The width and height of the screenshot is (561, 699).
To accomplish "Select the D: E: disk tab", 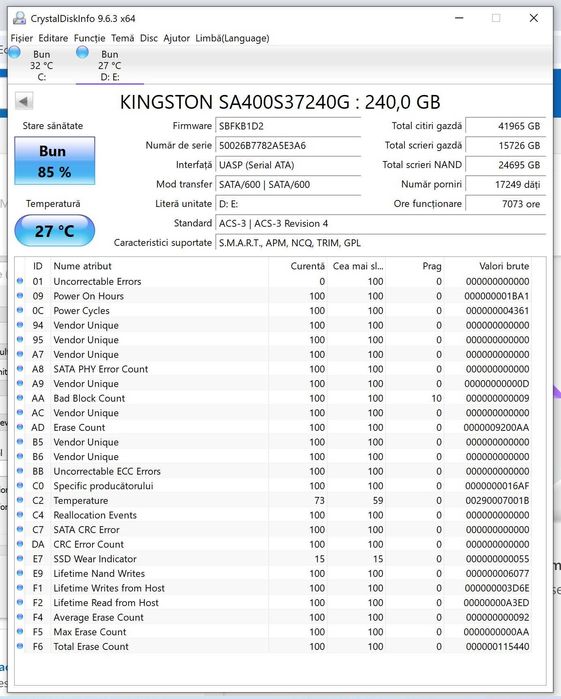I will pos(110,66).
